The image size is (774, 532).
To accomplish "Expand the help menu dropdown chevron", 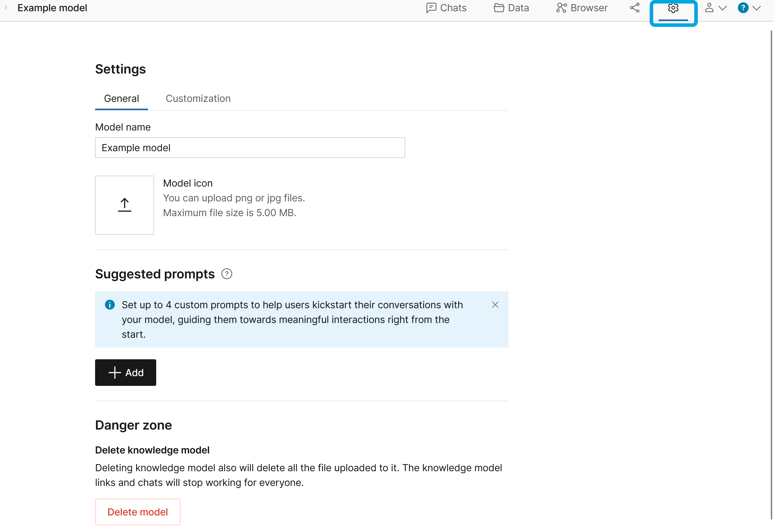I will tap(757, 8).
